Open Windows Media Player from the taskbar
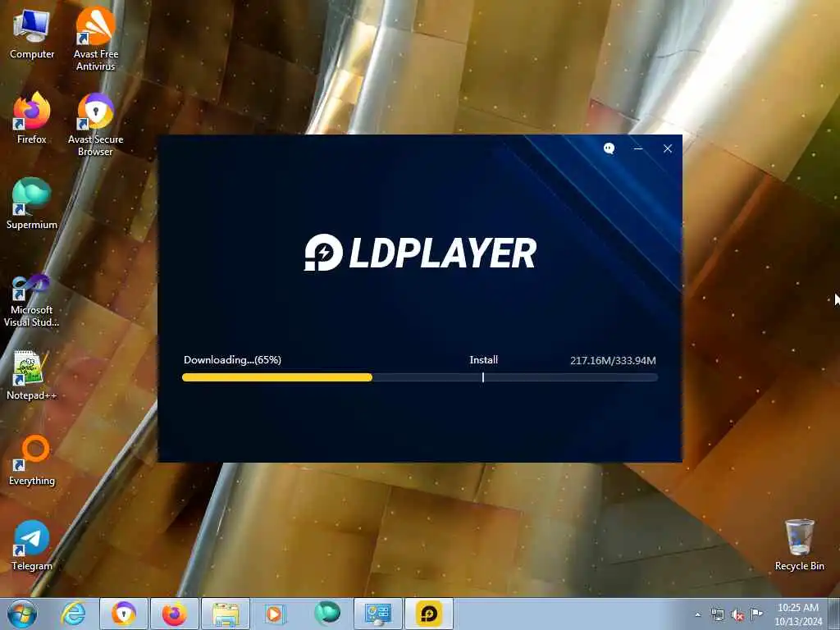 click(275, 614)
